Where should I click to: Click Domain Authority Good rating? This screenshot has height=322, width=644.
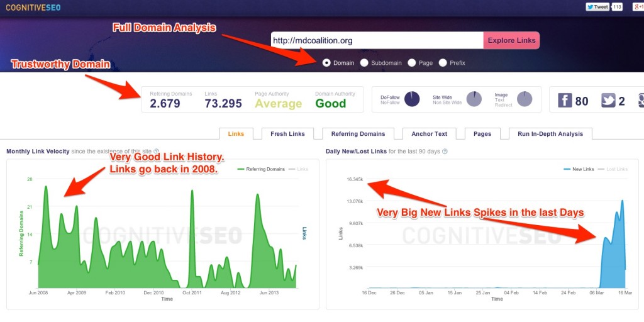tap(331, 104)
